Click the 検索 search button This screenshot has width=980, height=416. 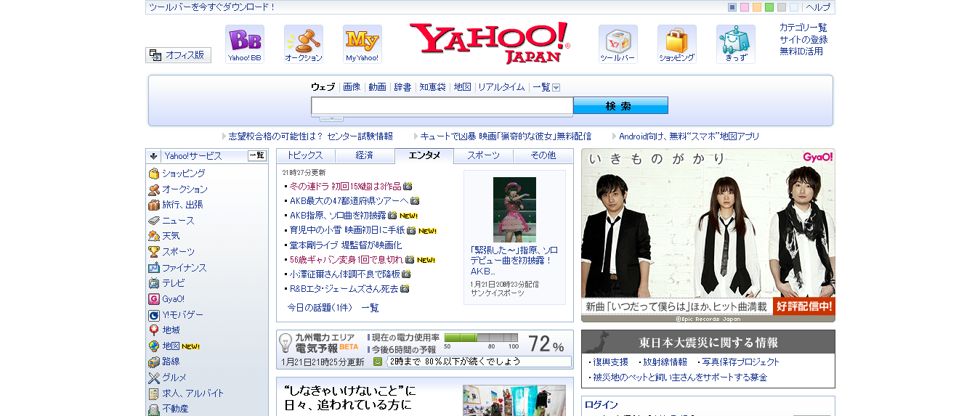point(620,106)
